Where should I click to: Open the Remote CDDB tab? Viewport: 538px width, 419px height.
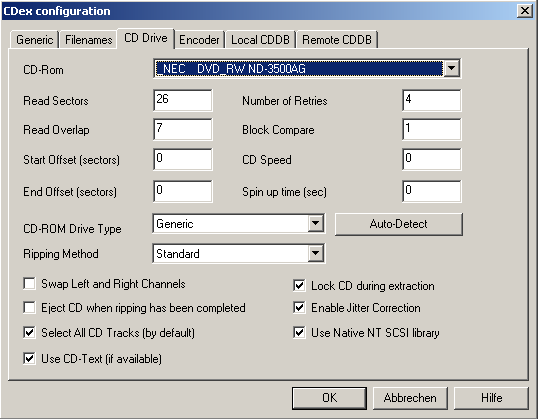coord(337,40)
